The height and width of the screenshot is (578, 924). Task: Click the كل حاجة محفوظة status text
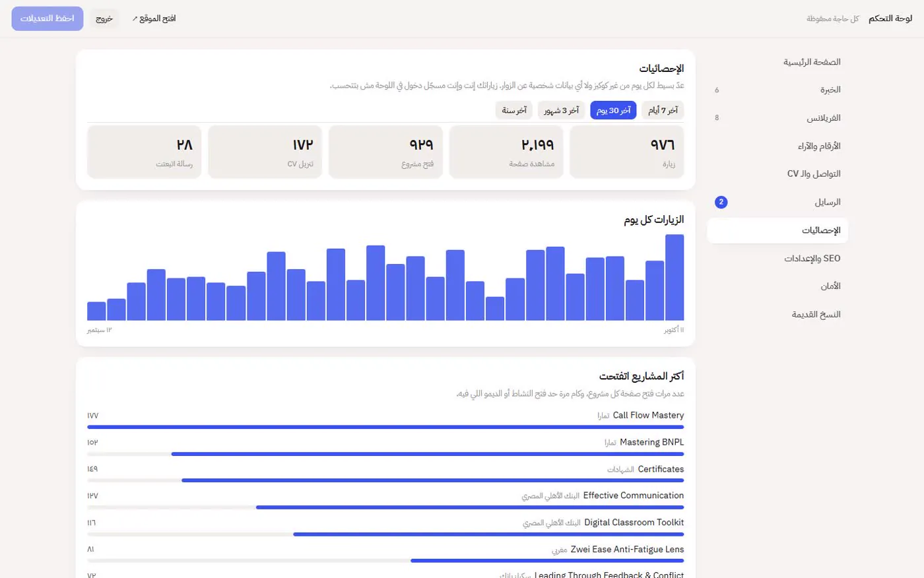pos(833,18)
